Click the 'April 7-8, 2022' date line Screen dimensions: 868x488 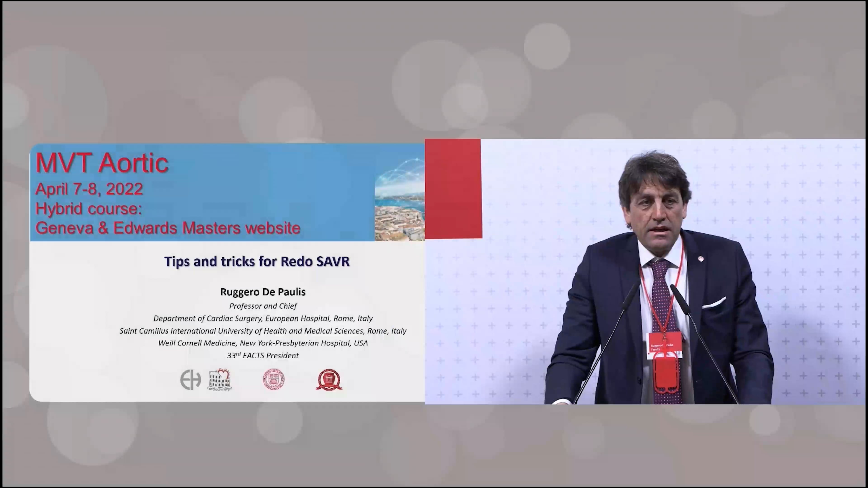pyautogui.click(x=89, y=189)
